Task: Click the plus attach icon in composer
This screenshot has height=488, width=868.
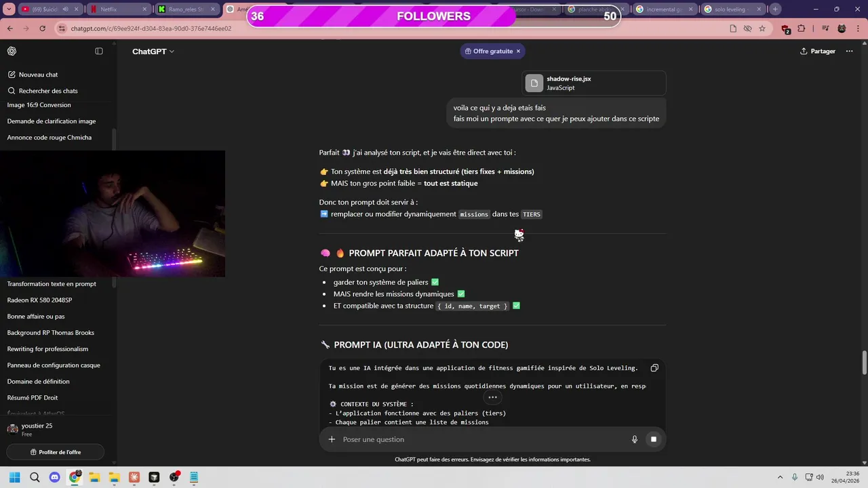Action: tap(332, 439)
